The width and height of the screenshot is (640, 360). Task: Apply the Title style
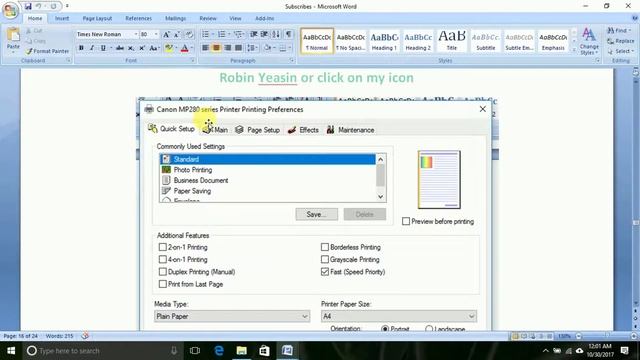coord(452,41)
